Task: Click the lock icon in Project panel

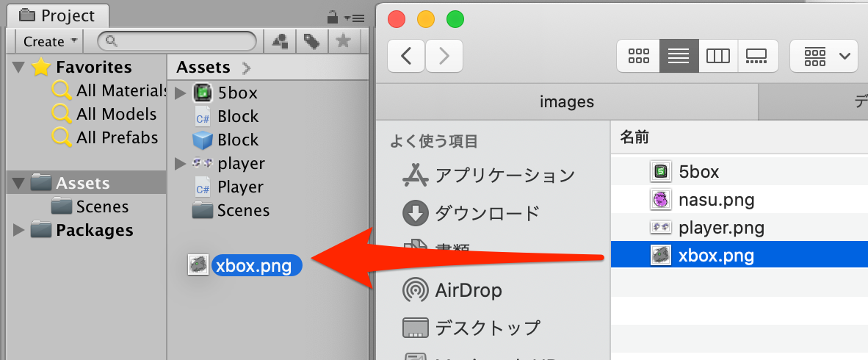Action: (x=333, y=17)
